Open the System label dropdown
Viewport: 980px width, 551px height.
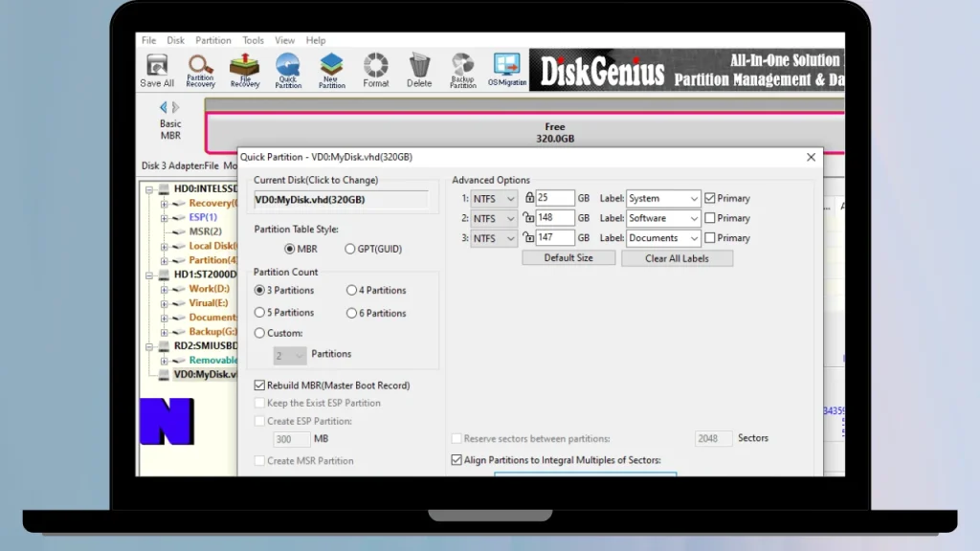(694, 199)
